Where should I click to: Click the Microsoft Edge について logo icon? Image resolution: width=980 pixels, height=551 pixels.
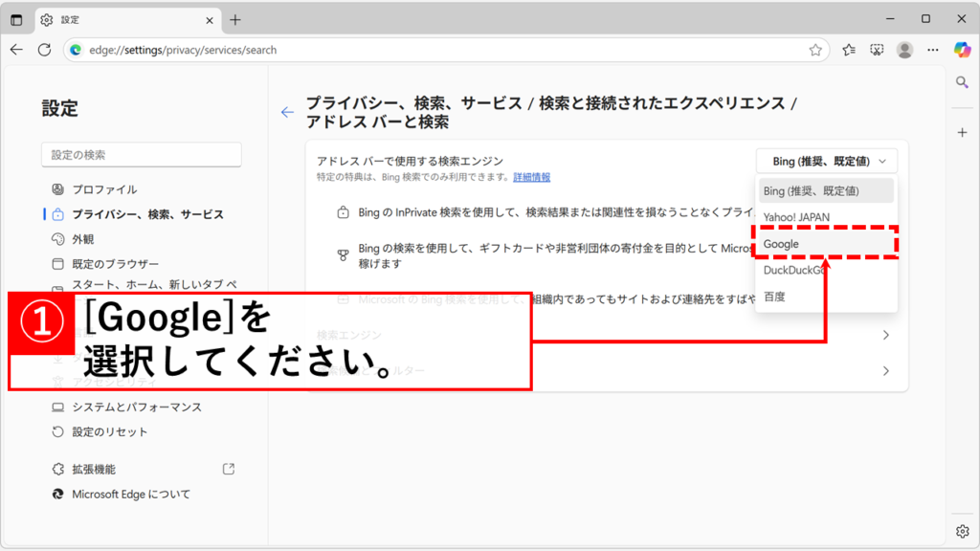(57, 495)
